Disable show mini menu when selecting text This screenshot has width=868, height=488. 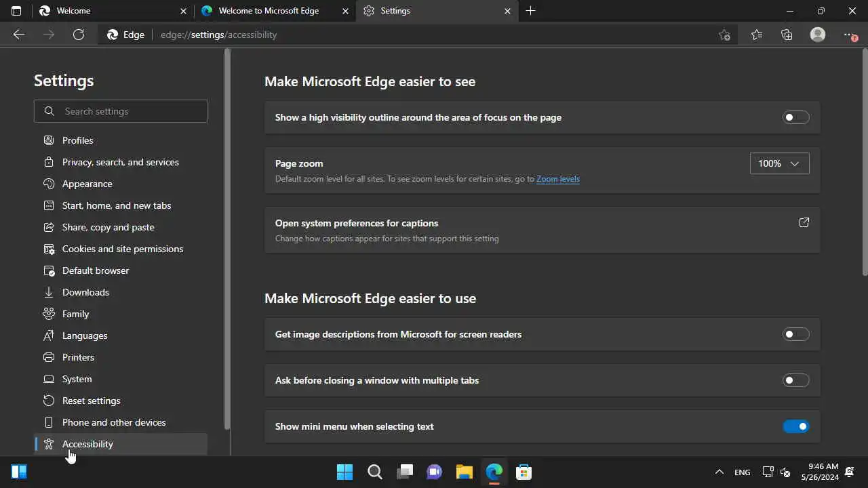(x=796, y=426)
